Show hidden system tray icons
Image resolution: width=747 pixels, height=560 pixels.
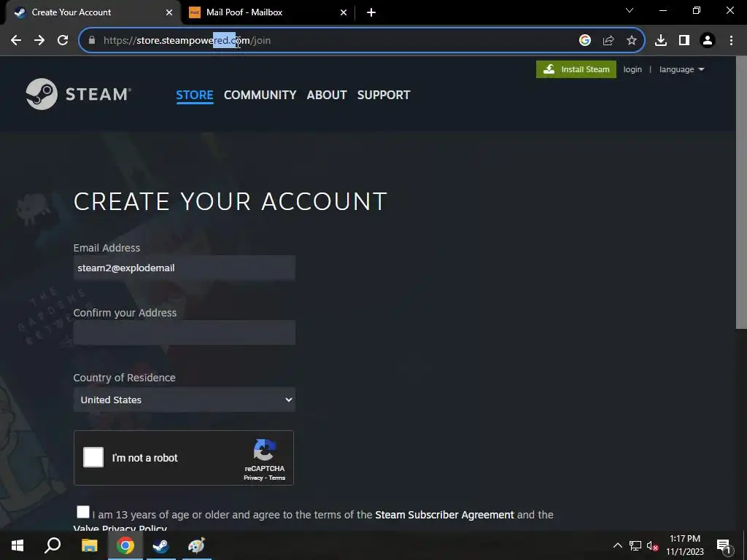point(617,545)
